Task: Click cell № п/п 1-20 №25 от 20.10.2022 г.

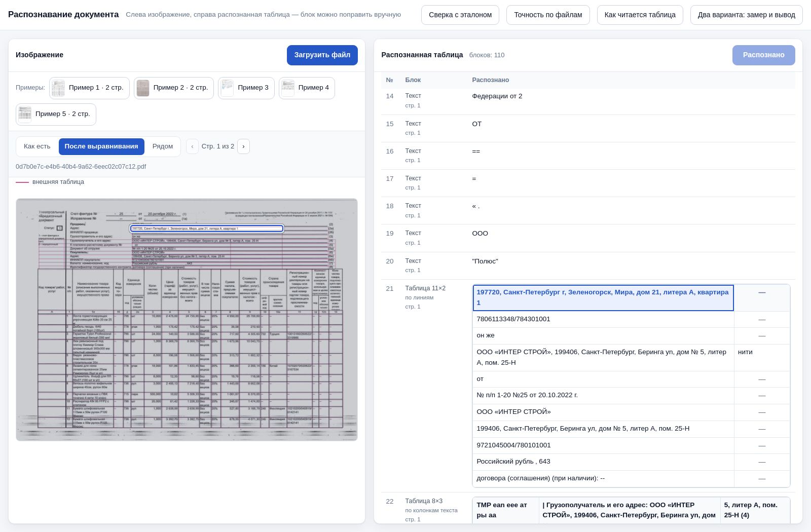Action: pos(603,395)
